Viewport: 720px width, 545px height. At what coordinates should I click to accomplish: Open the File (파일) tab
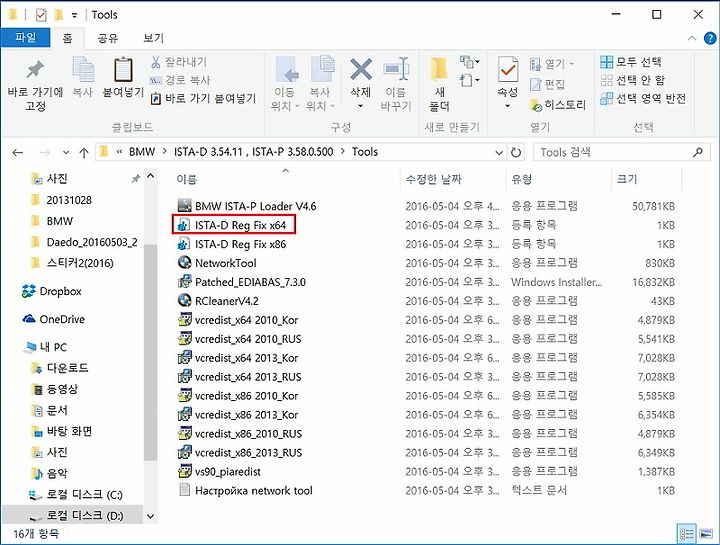click(25, 38)
